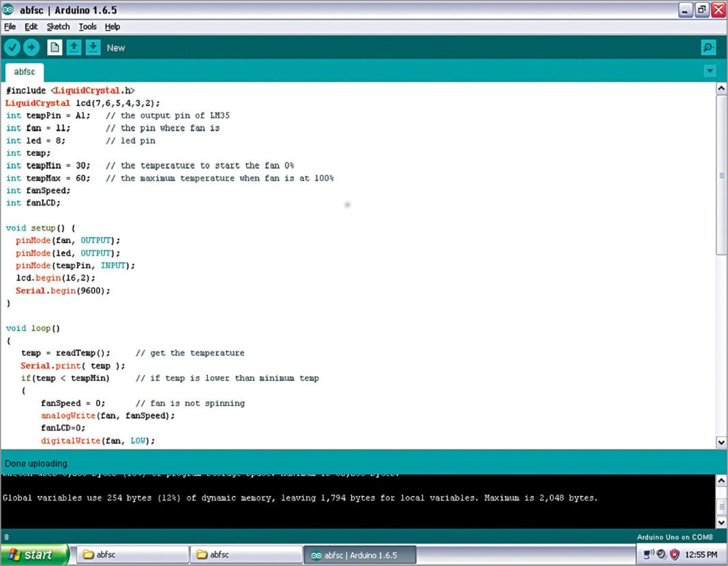Click the security shield icon in system tray

(x=674, y=554)
